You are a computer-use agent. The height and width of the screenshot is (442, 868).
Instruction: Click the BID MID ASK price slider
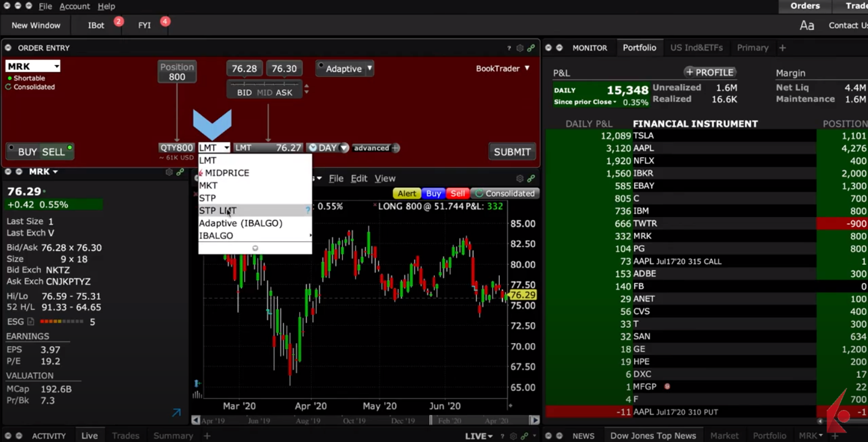pos(265,89)
